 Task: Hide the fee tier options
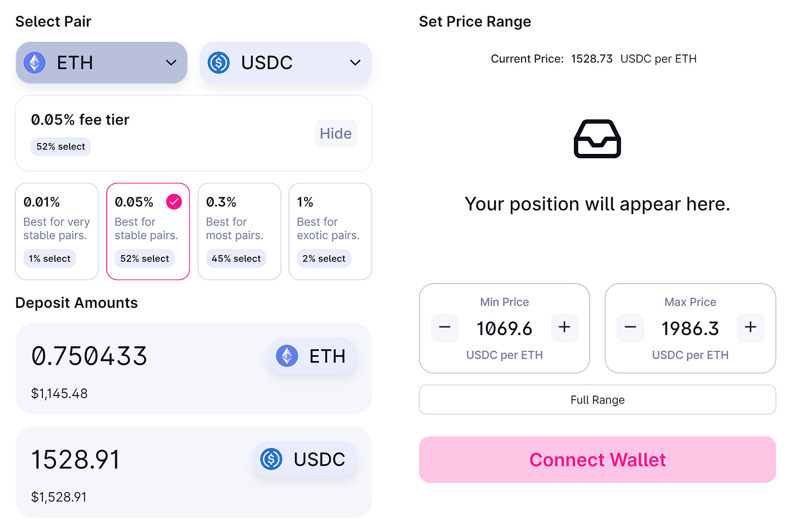point(336,133)
